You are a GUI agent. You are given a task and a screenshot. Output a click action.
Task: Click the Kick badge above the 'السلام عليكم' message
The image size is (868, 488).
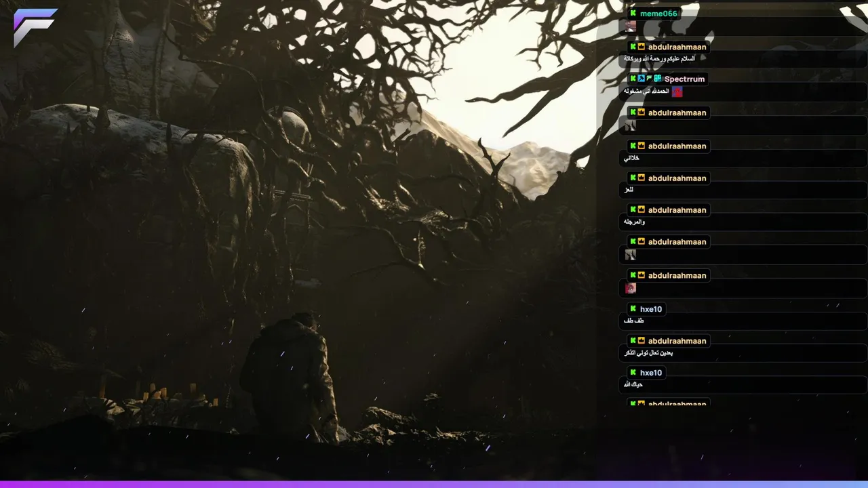[633, 47]
